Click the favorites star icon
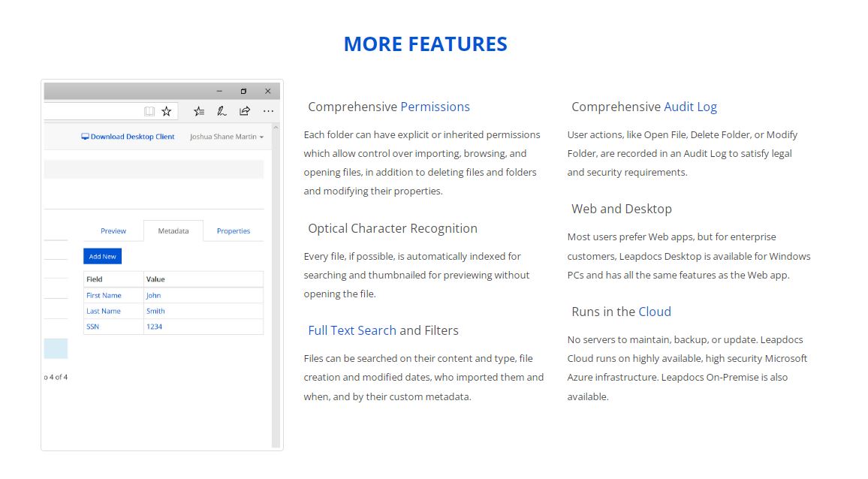The width and height of the screenshot is (868, 479). [x=167, y=111]
